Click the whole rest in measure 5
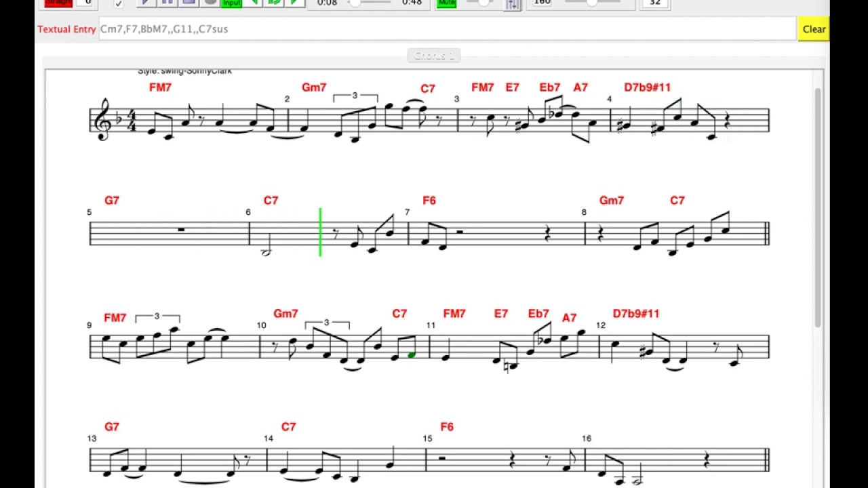The height and width of the screenshot is (488, 868). coord(181,230)
